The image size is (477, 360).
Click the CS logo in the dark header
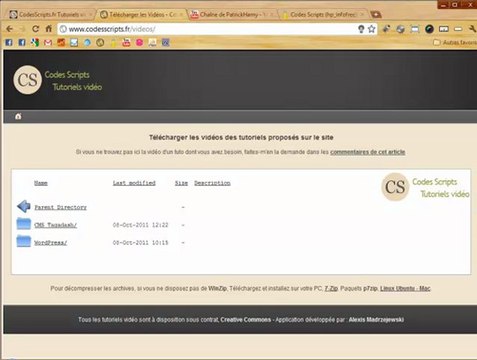(28, 80)
